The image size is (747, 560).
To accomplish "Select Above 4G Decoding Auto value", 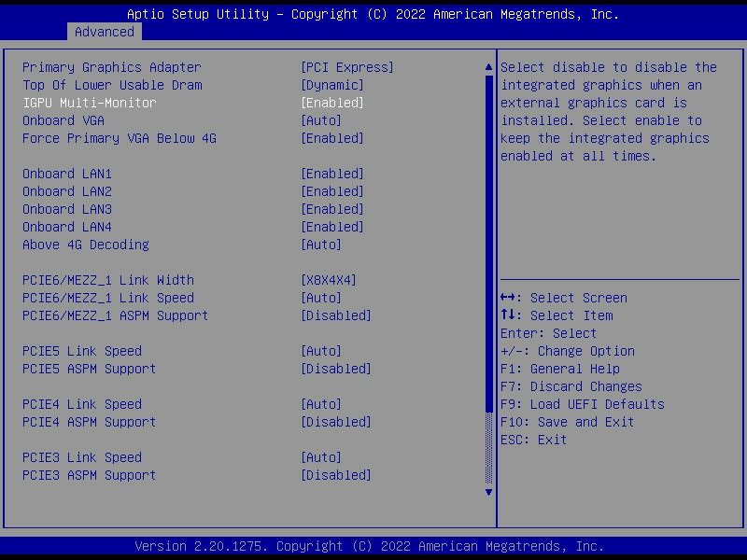I will pos(321,245).
